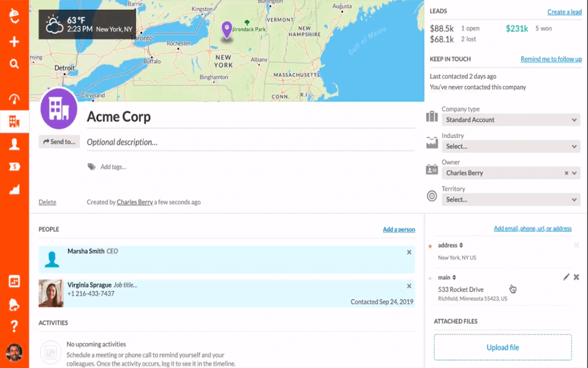Click the Add tags field
The image size is (588, 368).
coord(113,167)
